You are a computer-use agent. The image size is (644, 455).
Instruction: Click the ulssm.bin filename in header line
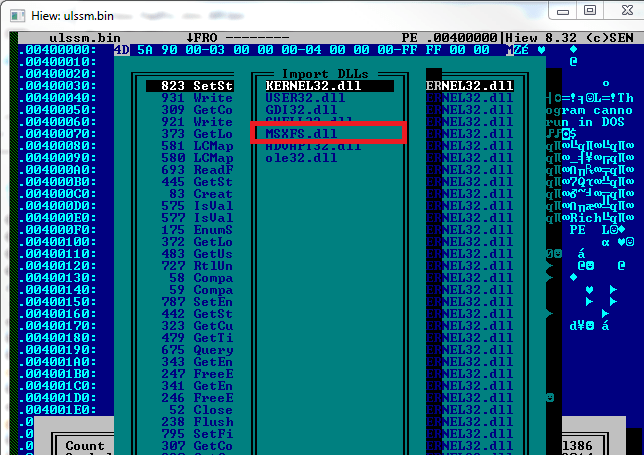[85, 38]
